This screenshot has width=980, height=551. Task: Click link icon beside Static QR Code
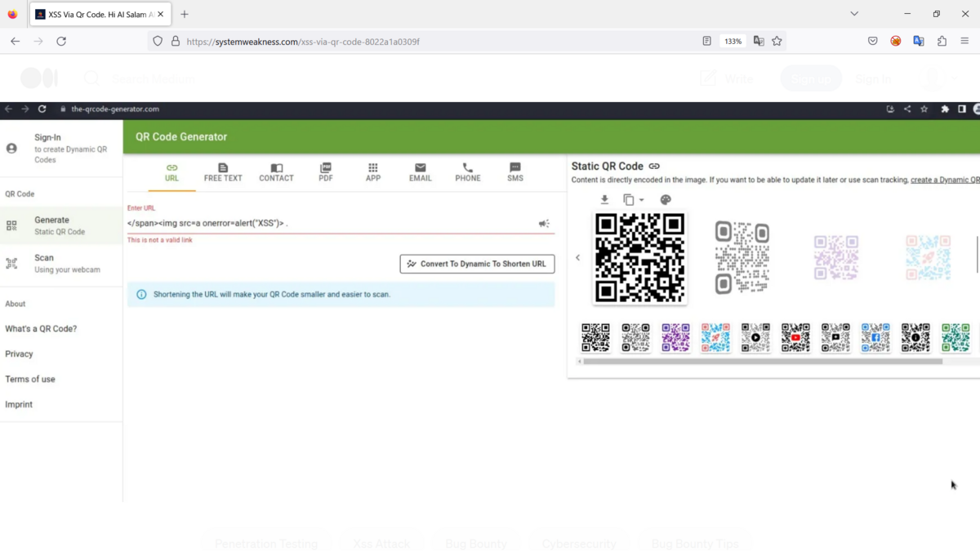[x=654, y=167]
